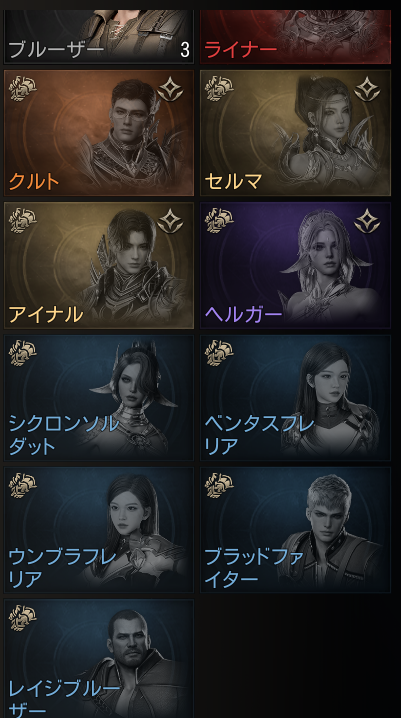Click the crest icon on シクロンソルダット card
401x718 pixels.
(x=22, y=353)
